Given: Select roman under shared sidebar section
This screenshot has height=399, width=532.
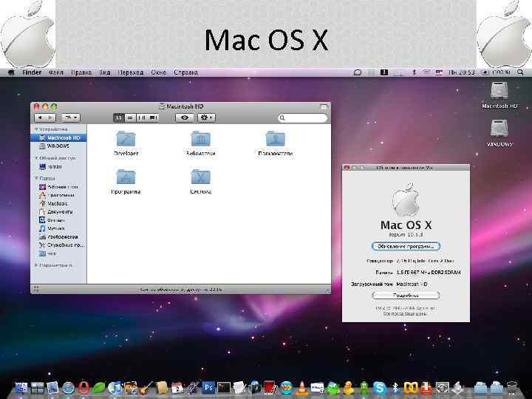Looking at the screenshot, I should tap(58, 166).
